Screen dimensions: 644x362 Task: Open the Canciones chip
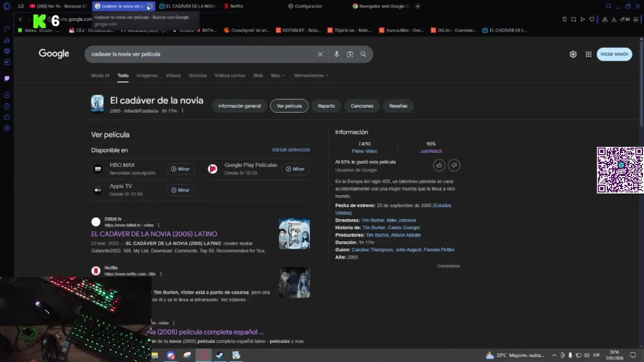click(x=362, y=106)
